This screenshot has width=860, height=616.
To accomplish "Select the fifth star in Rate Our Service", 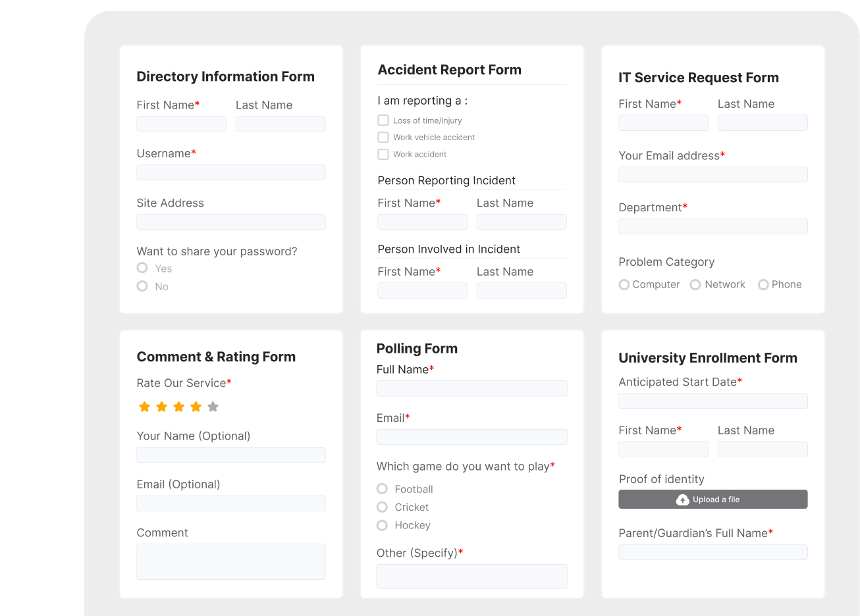I will click(213, 407).
